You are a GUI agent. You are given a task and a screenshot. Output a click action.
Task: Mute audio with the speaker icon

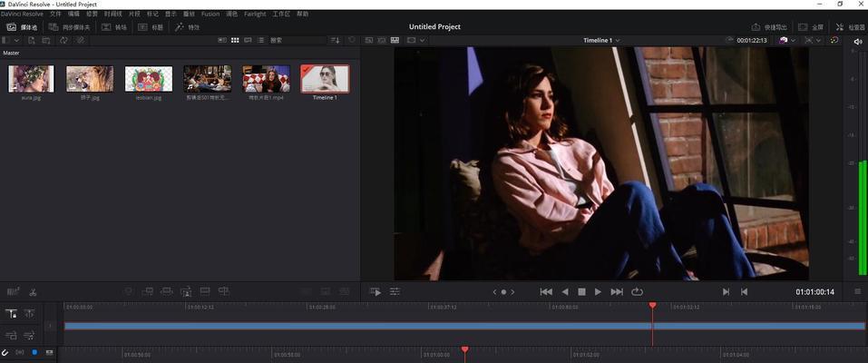[x=857, y=42]
